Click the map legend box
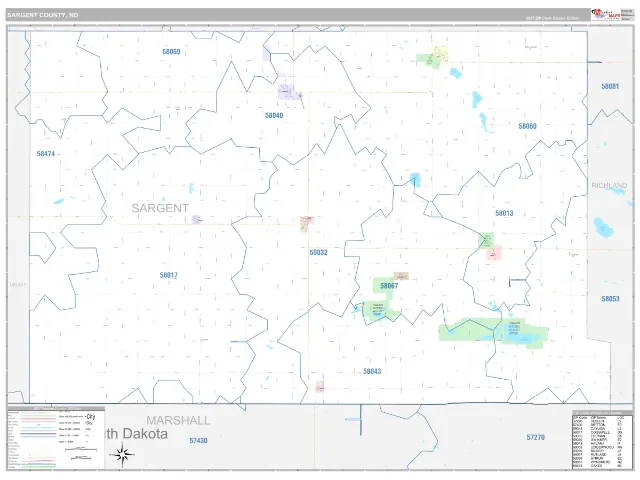 coord(56,438)
